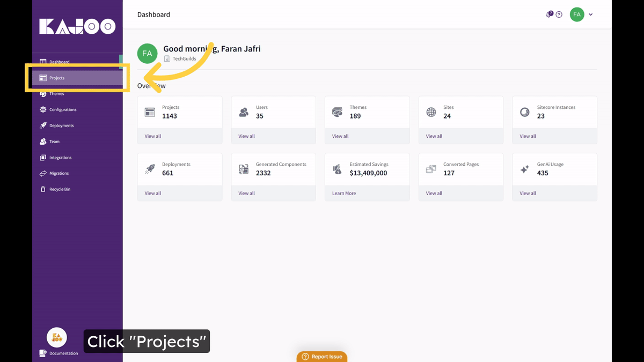Click the Migrations arrows icon
The width and height of the screenshot is (644, 362).
pyautogui.click(x=43, y=173)
